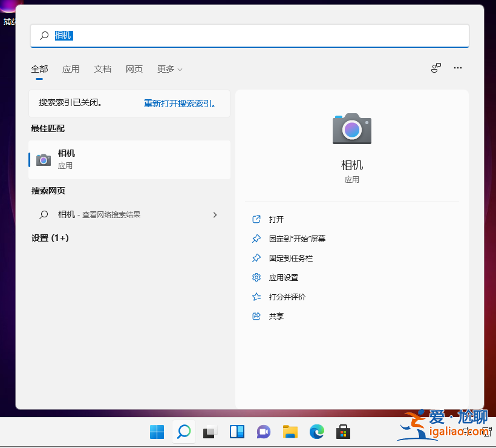The width and height of the screenshot is (496, 448).
Task: Switch to the 应用 tab
Action: click(71, 68)
